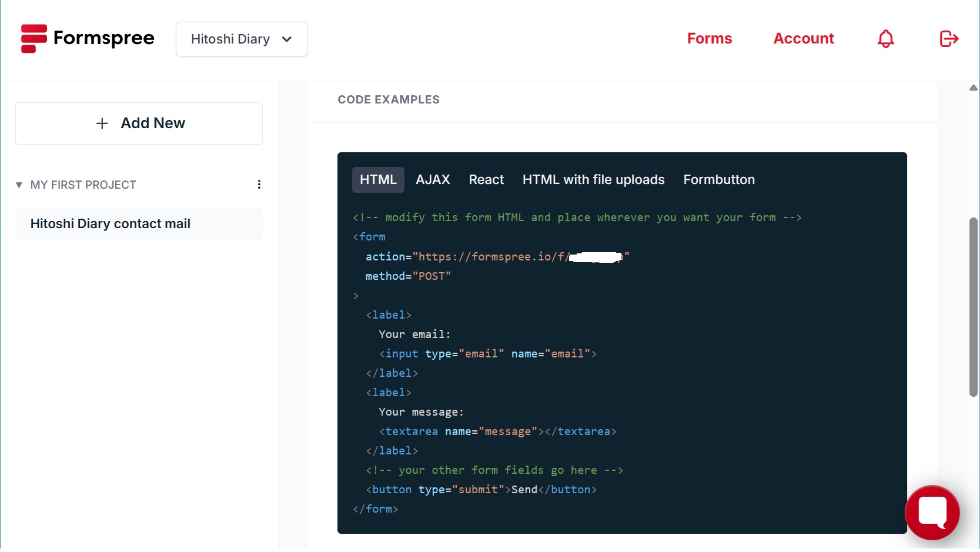Click the chevron arrow beside Hitoshi Diary

pyautogui.click(x=287, y=39)
